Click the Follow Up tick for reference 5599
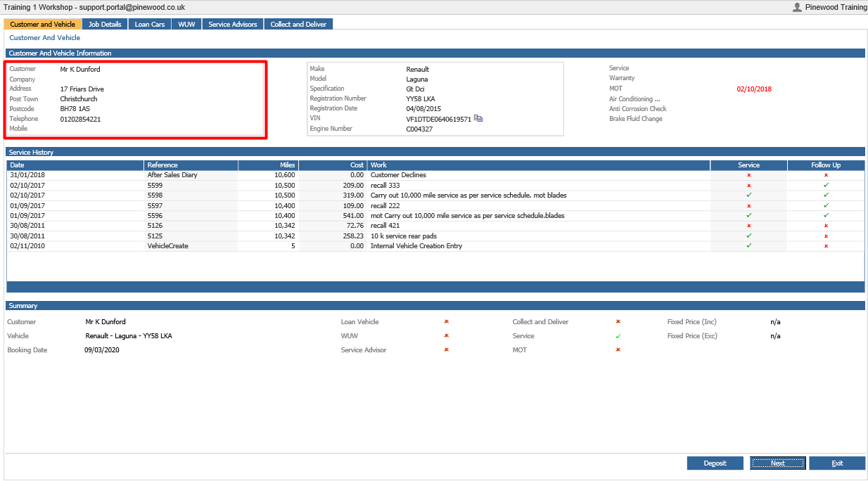Image resolution: width=868 pixels, height=481 pixels. 826,185
